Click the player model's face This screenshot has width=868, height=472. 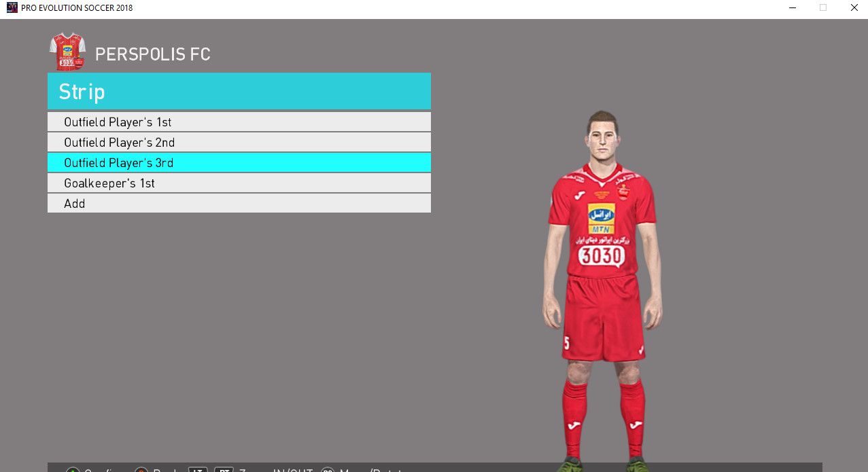602,138
